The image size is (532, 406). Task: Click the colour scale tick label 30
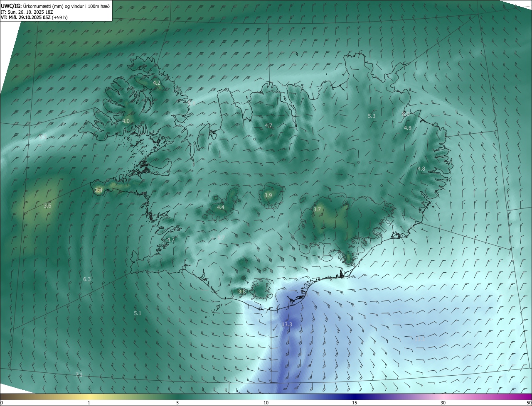(443, 403)
